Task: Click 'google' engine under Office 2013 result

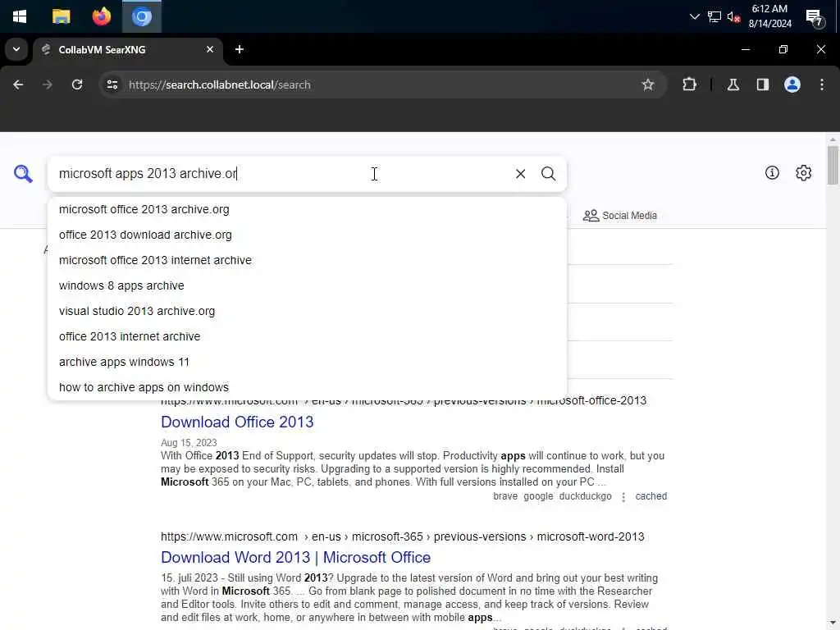Action: (x=538, y=496)
